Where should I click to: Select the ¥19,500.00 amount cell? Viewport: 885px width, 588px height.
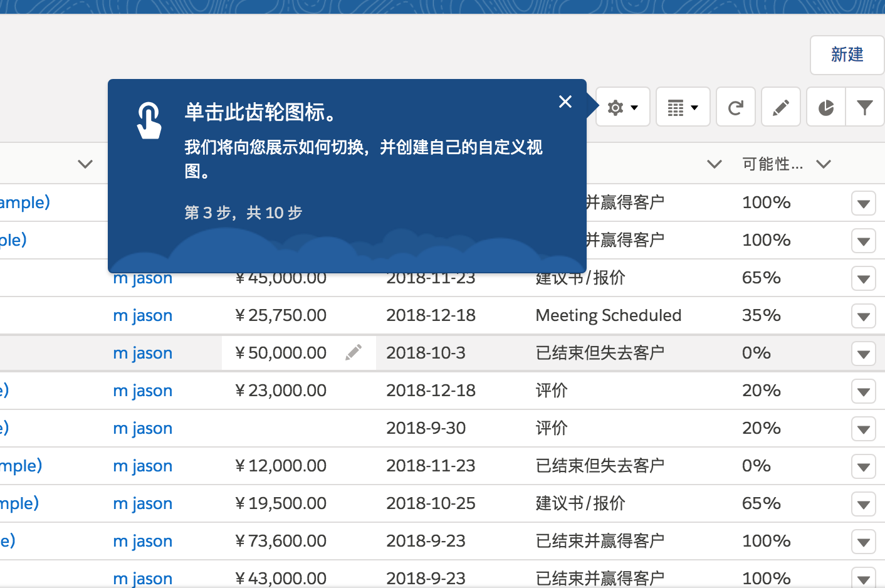[x=281, y=503]
